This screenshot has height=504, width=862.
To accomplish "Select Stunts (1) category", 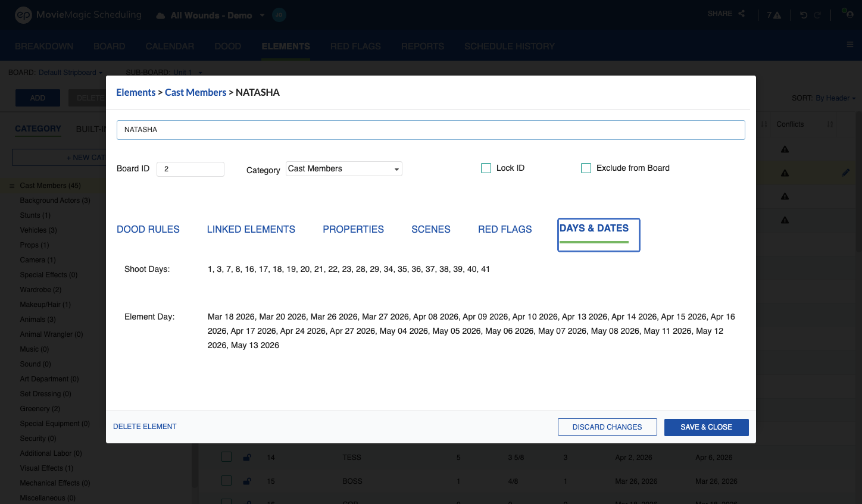I will [x=35, y=215].
